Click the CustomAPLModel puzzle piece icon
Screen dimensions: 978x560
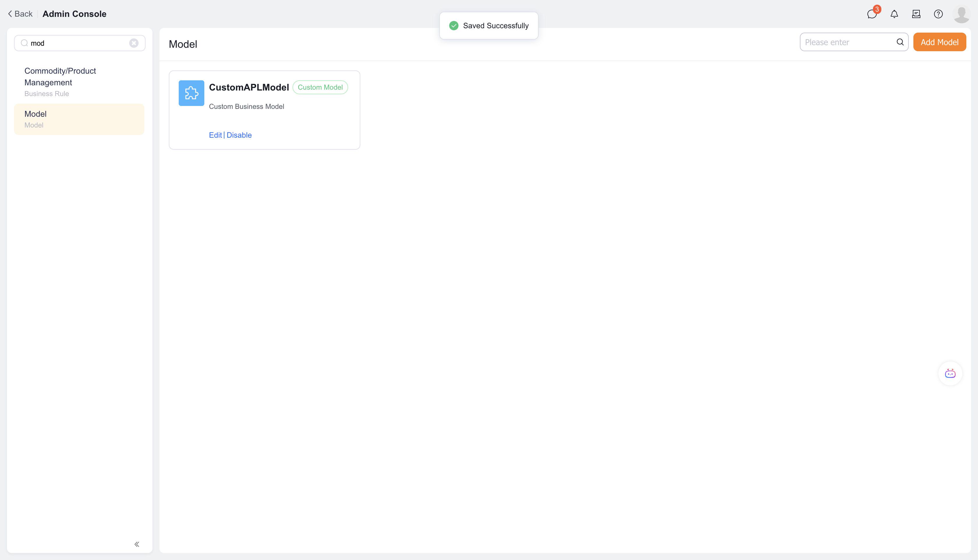pyautogui.click(x=191, y=93)
